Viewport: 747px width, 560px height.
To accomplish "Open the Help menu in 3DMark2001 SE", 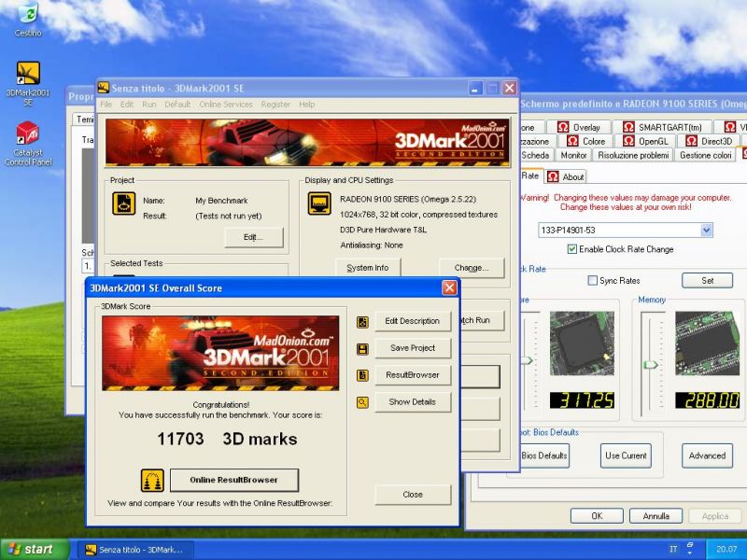I will click(307, 105).
